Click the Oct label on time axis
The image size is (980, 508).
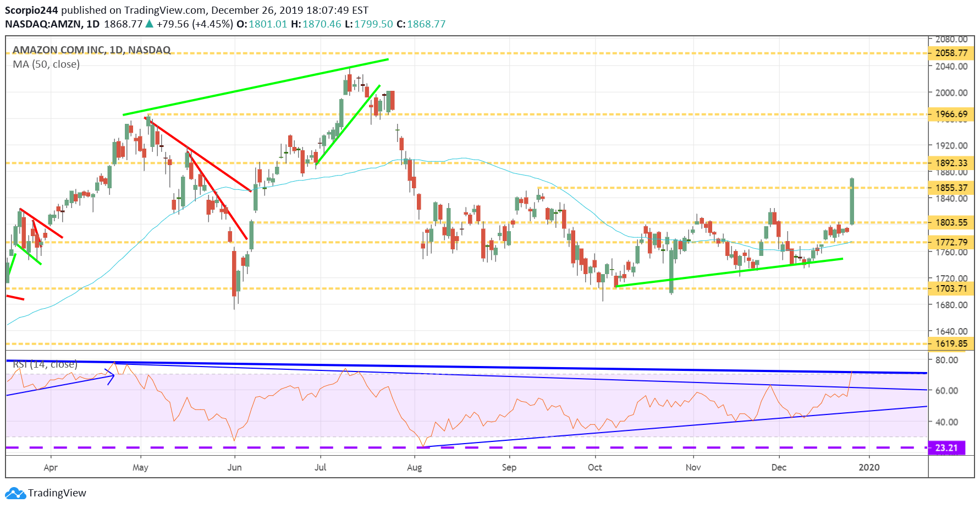click(595, 467)
